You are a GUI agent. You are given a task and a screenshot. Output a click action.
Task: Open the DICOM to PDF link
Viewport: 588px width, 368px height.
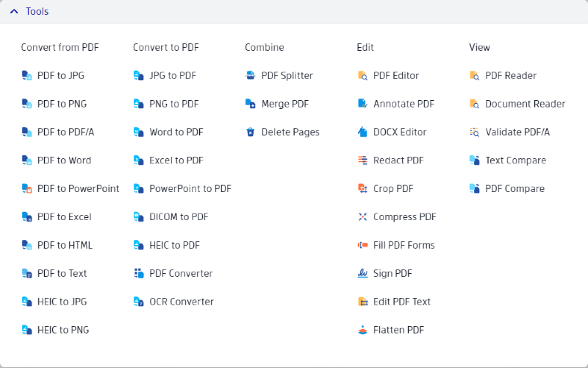pyautogui.click(x=179, y=217)
